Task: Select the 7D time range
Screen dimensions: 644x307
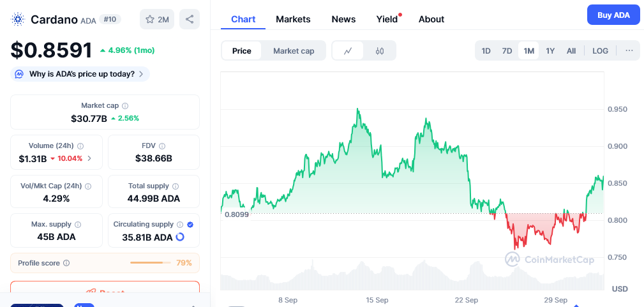Action: coord(507,51)
